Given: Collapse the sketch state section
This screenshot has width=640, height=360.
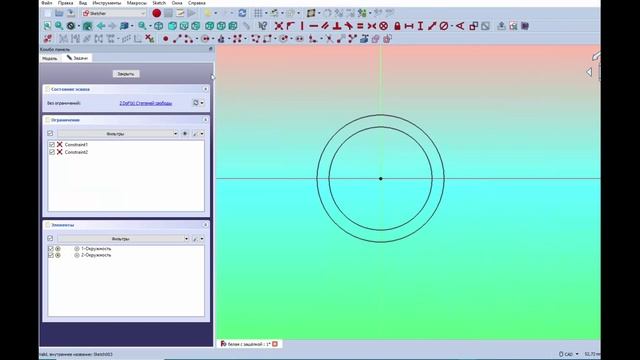Looking at the screenshot, I should (x=205, y=89).
